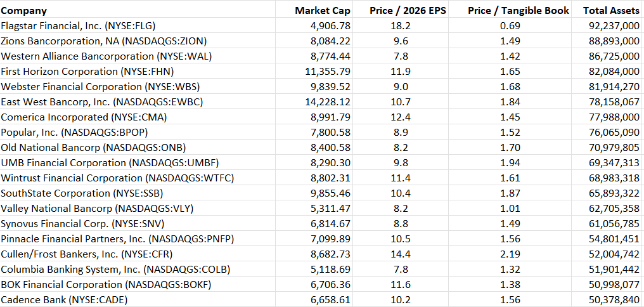Select the 1.84 Price / Tangible Book value
Screen dimensions: 644x307
[510, 102]
